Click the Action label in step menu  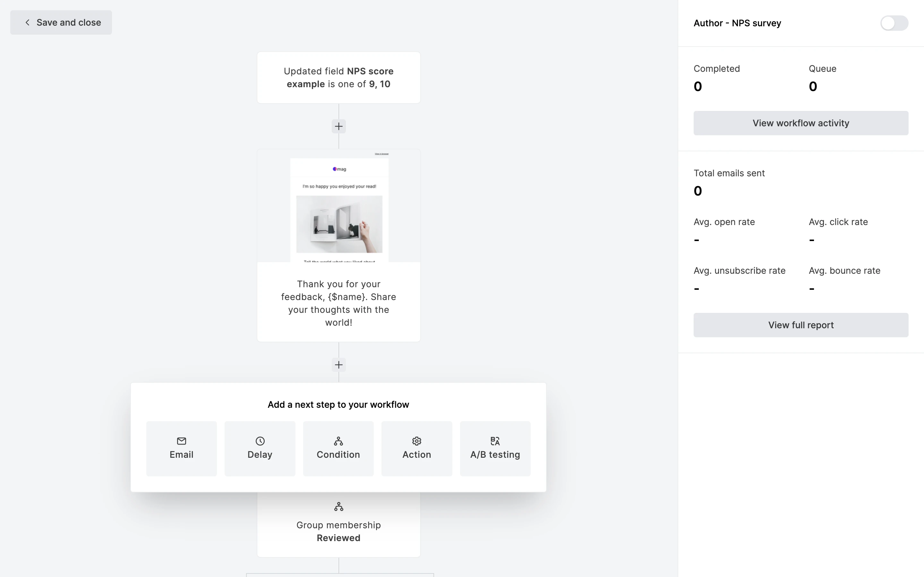pos(416,455)
